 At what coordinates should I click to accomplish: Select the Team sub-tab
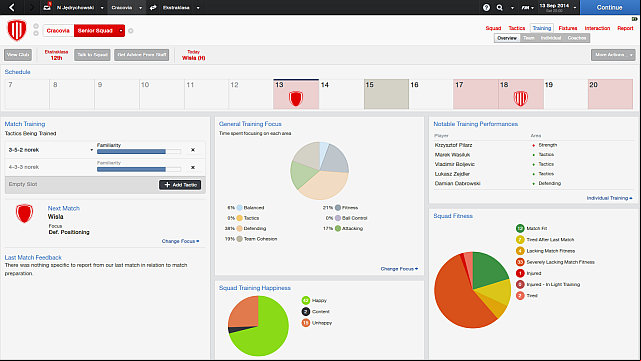pyautogui.click(x=529, y=38)
